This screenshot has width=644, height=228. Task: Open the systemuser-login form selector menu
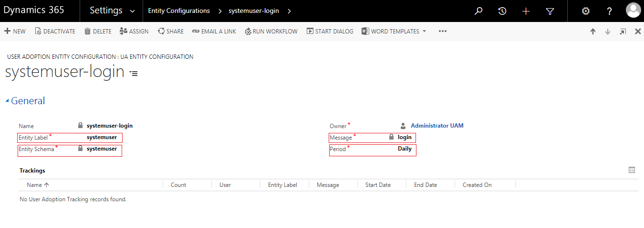134,74
